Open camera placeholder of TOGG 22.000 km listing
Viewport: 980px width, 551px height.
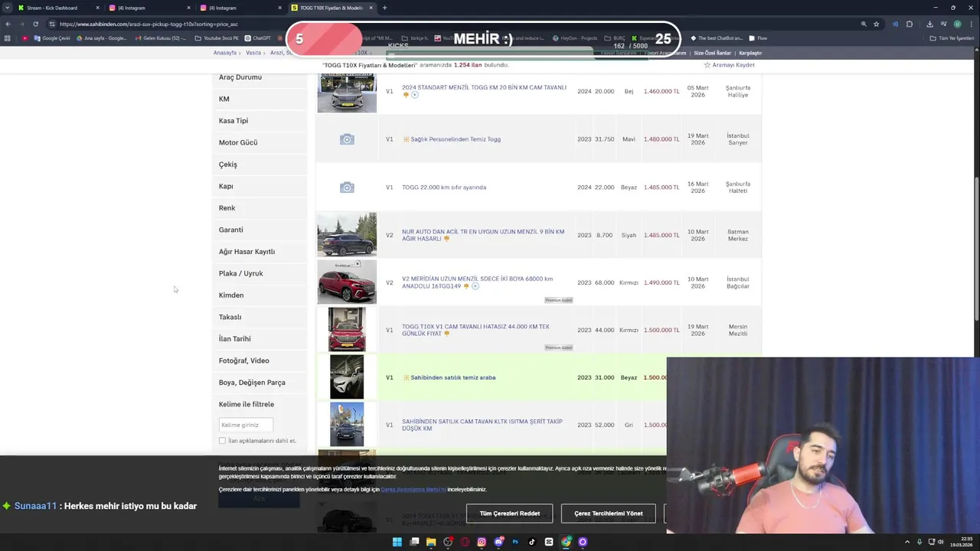347,187
